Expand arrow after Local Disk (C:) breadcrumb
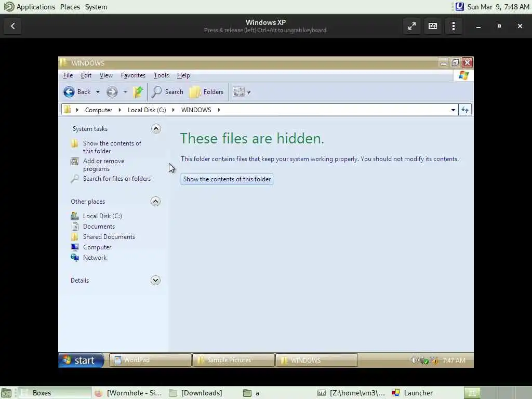532x399 pixels. [174, 110]
